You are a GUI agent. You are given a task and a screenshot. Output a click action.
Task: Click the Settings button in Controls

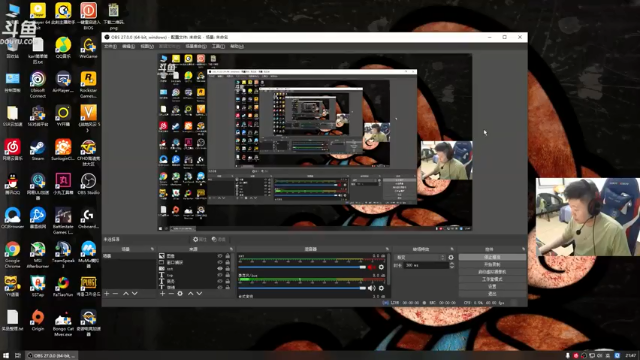492,287
